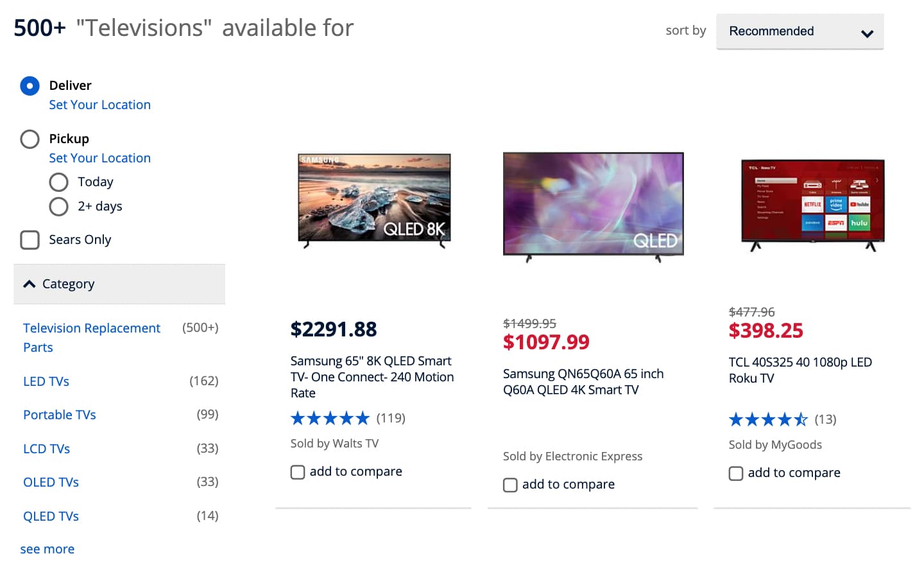This screenshot has height=565, width=924.
Task: Enable the Sears Only filter
Action: coord(30,239)
